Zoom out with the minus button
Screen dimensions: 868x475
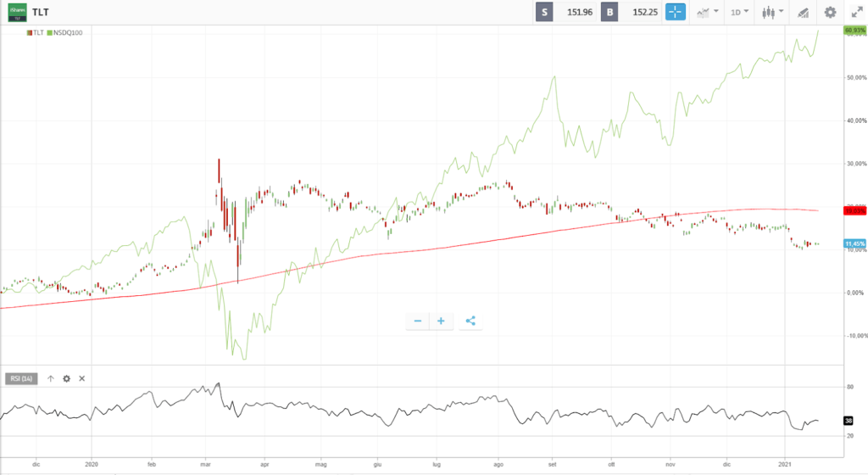[x=418, y=321]
